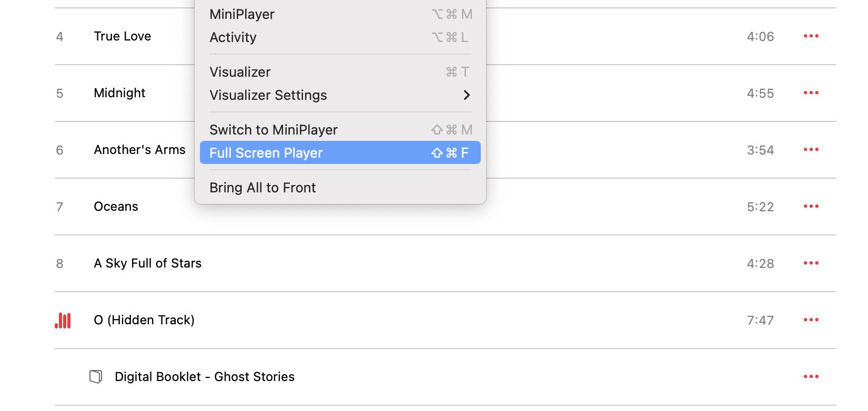Open more options for Oceans

811,206
